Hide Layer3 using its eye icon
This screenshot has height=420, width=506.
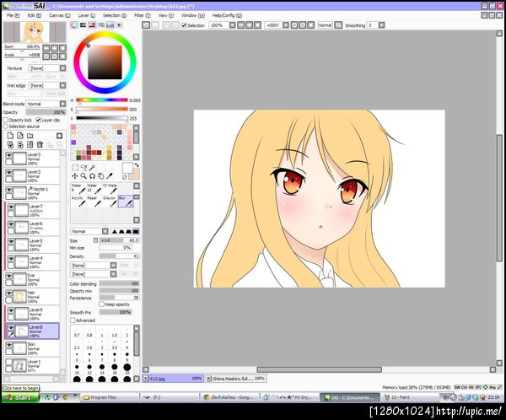tap(8, 155)
